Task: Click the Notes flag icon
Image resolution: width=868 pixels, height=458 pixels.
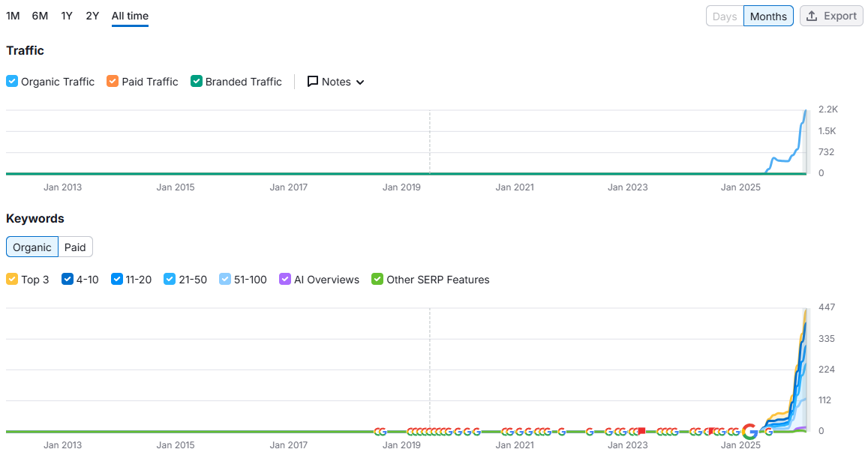Action: (x=311, y=82)
